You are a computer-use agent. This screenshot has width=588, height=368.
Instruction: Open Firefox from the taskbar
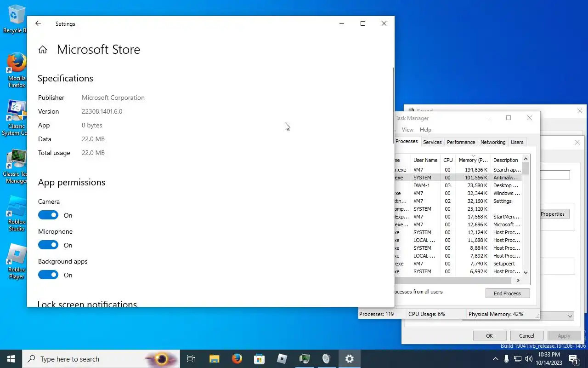click(x=237, y=359)
